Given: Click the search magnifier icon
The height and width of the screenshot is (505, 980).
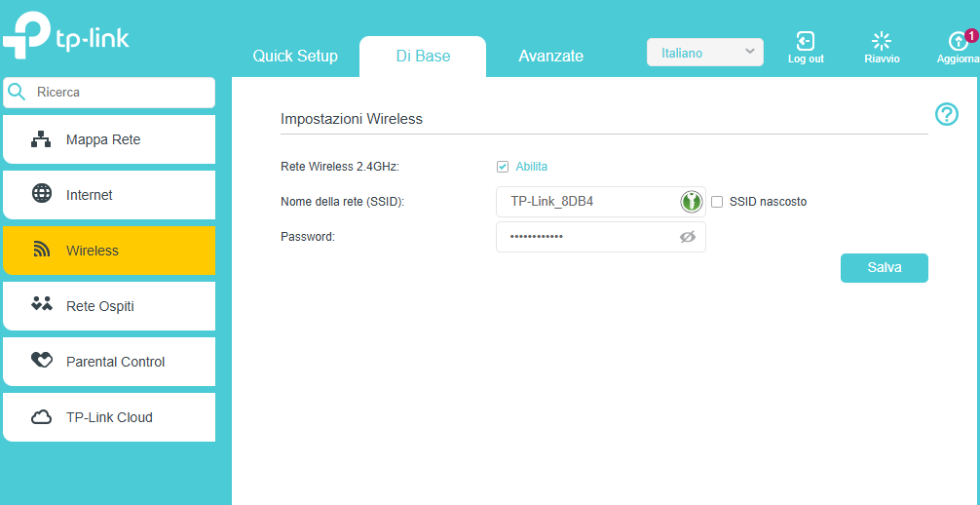Looking at the screenshot, I should [x=17, y=92].
